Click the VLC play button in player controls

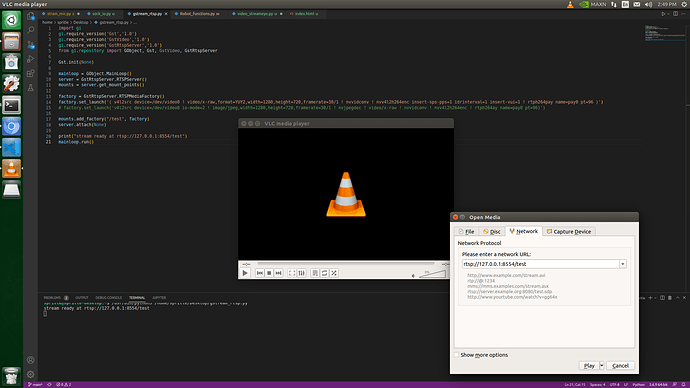245,273
